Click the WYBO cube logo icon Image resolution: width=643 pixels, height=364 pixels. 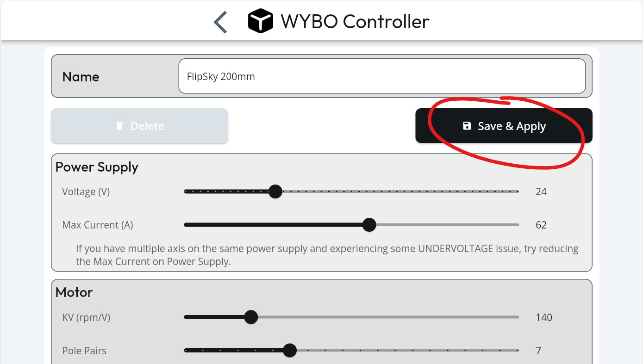click(x=260, y=21)
